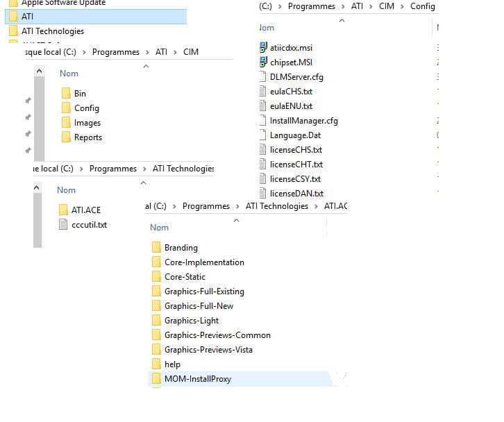Open the Bin folder icon

click(x=66, y=93)
